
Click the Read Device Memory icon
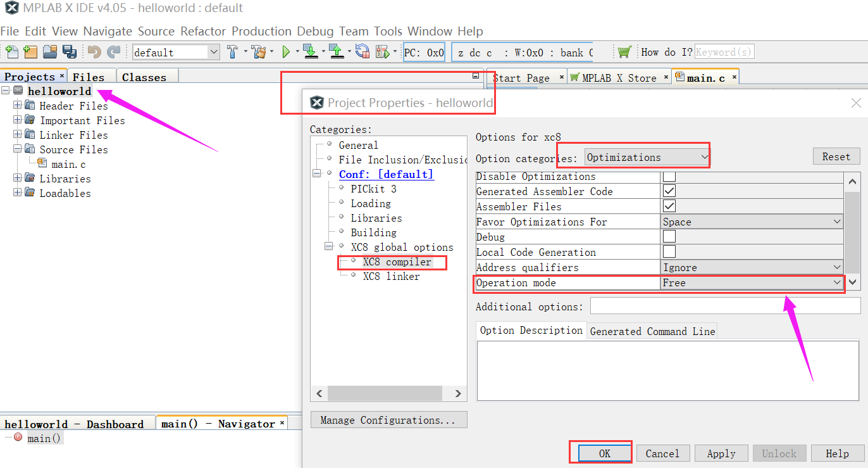tap(336, 52)
